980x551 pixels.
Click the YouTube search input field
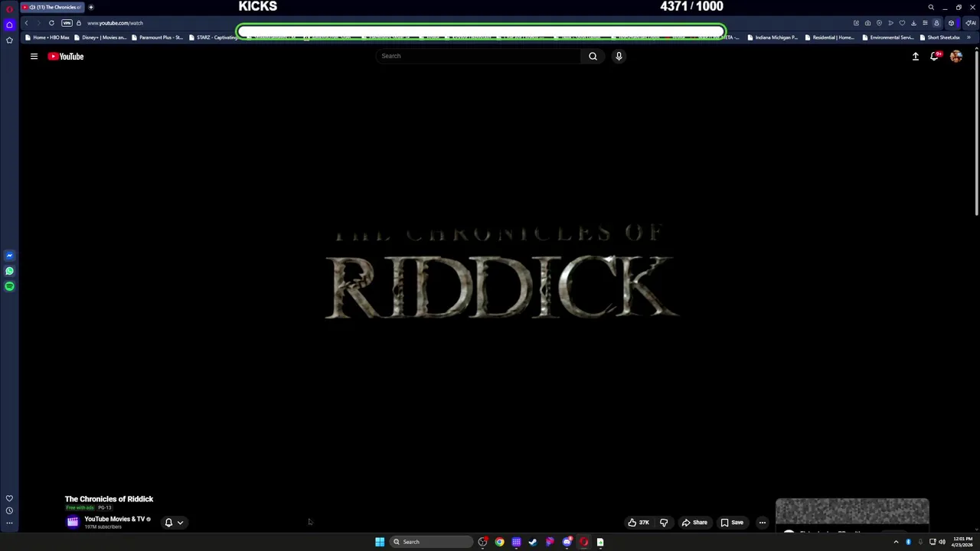pyautogui.click(x=479, y=56)
